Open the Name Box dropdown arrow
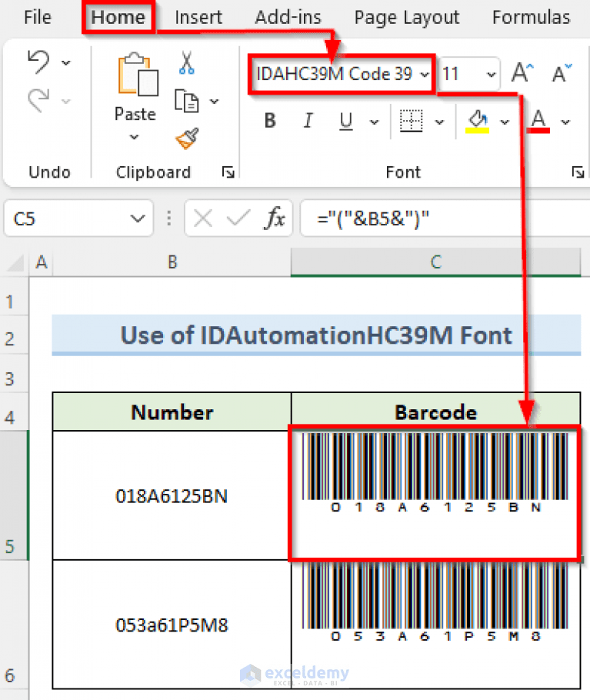 pyautogui.click(x=138, y=218)
